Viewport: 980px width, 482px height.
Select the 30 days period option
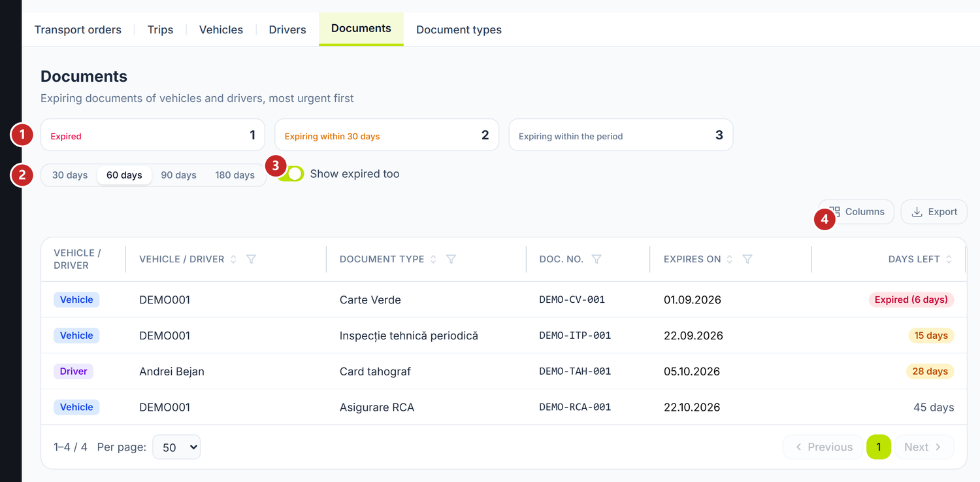coord(70,175)
